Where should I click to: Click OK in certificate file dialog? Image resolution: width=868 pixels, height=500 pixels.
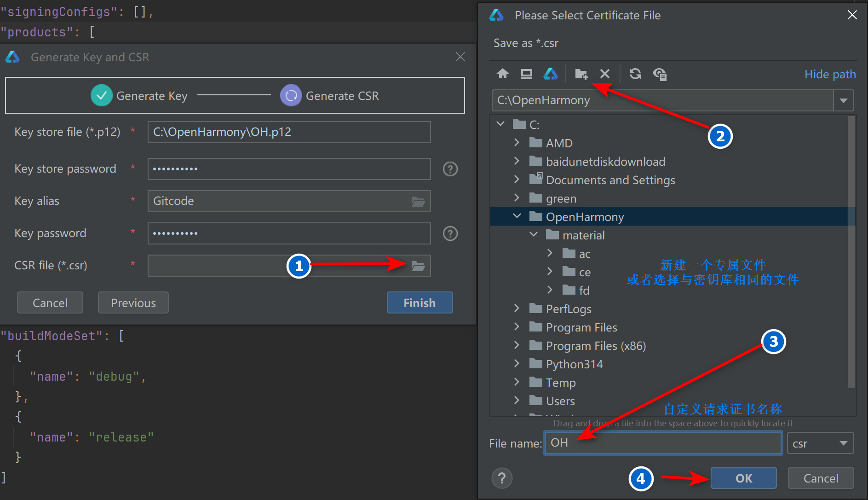[743, 478]
